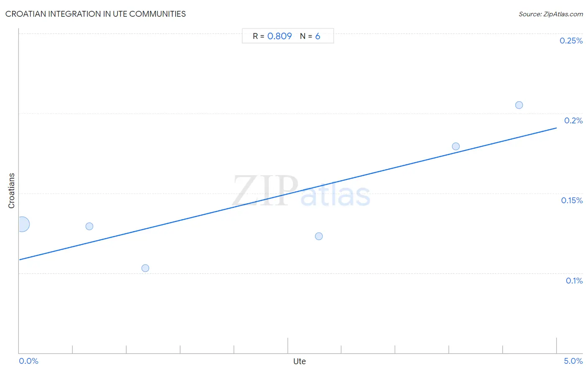Select the lowest data point near 0.1%
The image size is (588, 373).
click(x=145, y=268)
